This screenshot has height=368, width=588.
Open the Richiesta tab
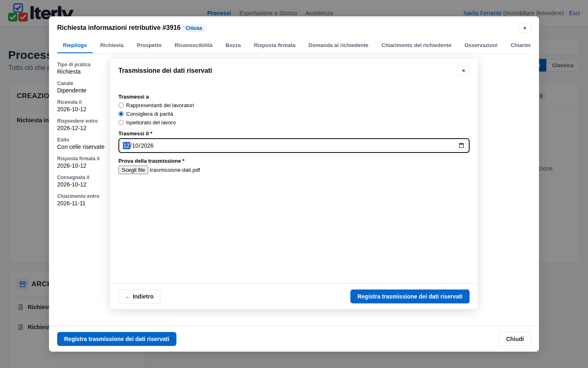tap(112, 45)
